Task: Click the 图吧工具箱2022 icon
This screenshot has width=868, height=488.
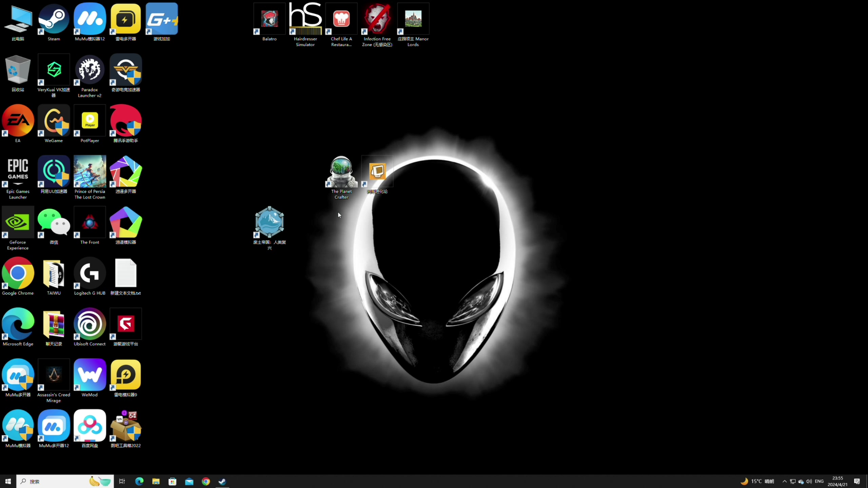Action: pyautogui.click(x=125, y=429)
